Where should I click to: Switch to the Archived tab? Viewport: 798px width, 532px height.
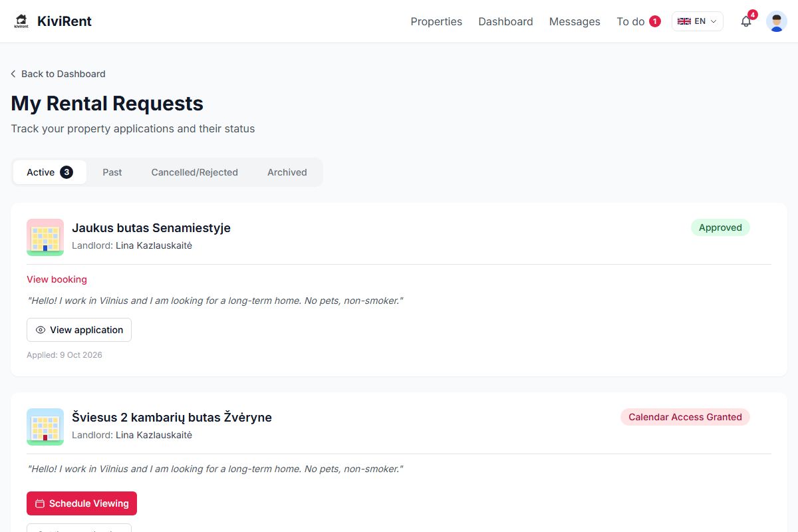(287, 172)
